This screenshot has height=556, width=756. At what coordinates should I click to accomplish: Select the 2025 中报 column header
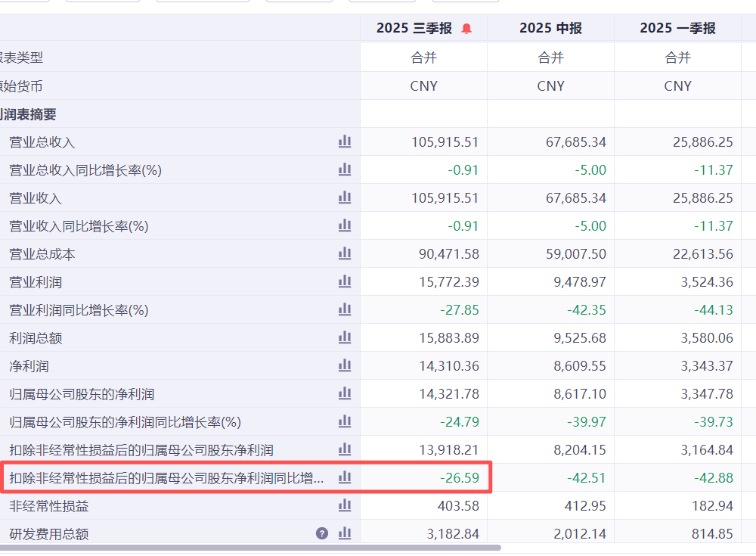[x=550, y=28]
